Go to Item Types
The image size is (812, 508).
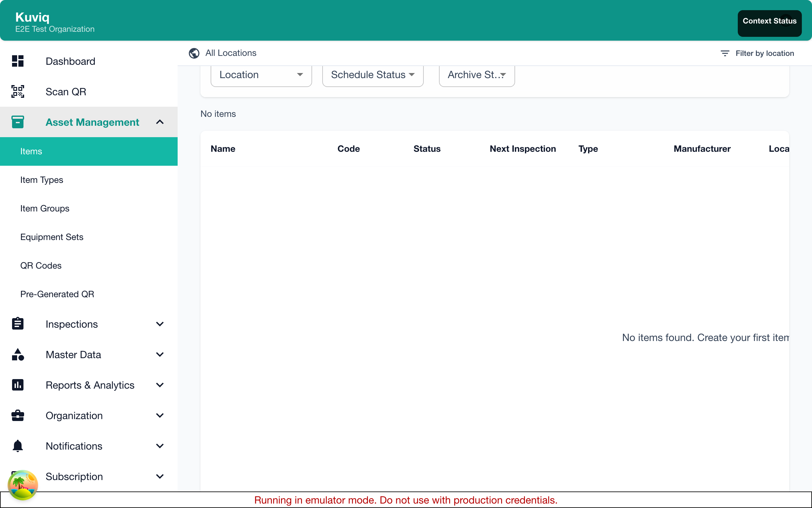coord(88,180)
